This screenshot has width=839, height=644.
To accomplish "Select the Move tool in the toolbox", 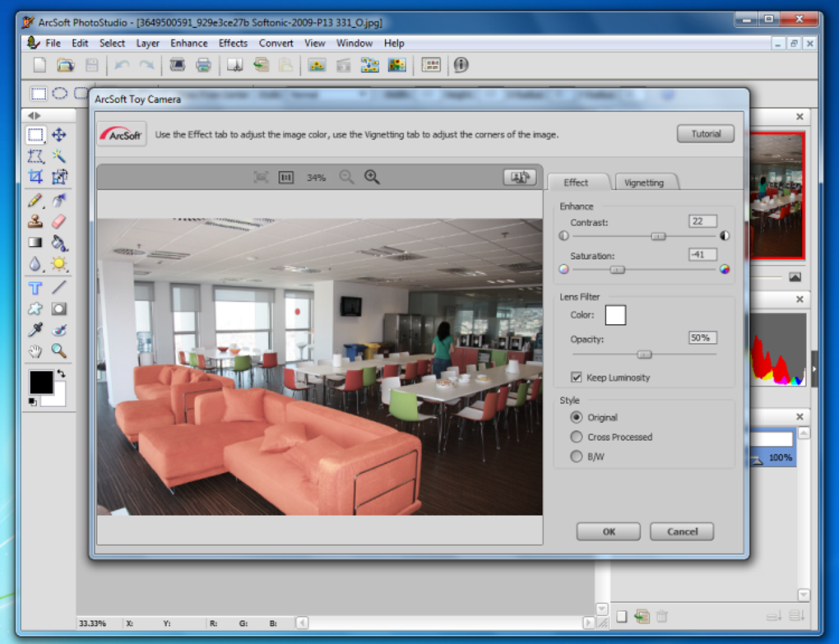I will (59, 135).
